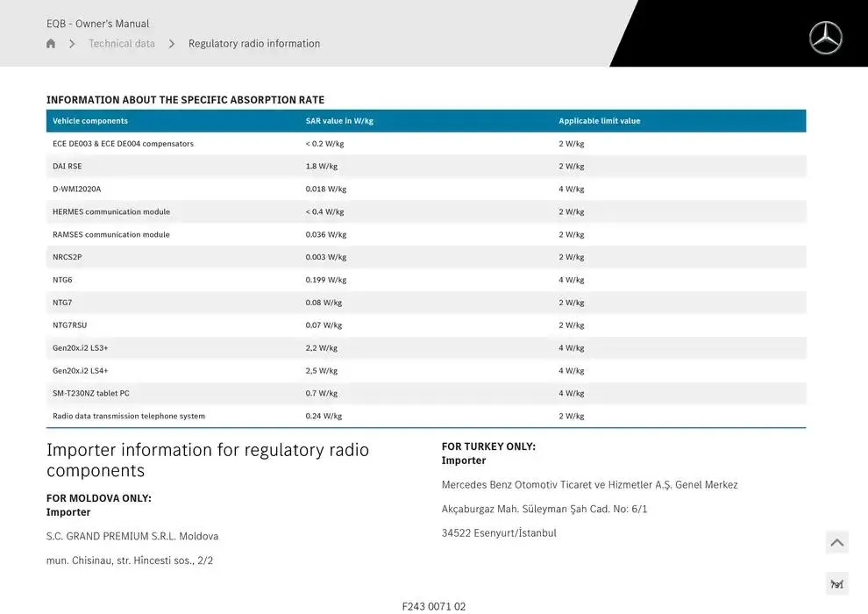Click the 0.199 W/kg value for NTG6
The width and height of the screenshot is (868, 614).
click(x=326, y=281)
